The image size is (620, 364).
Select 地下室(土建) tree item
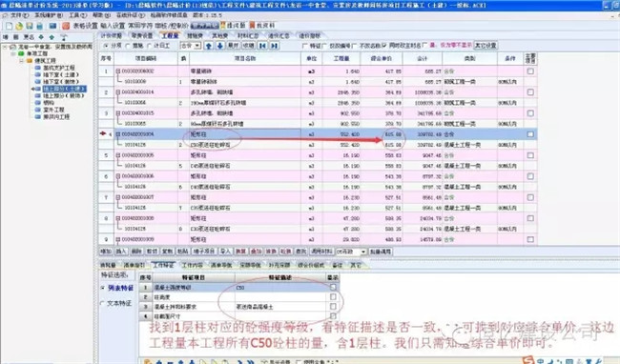pos(61,74)
